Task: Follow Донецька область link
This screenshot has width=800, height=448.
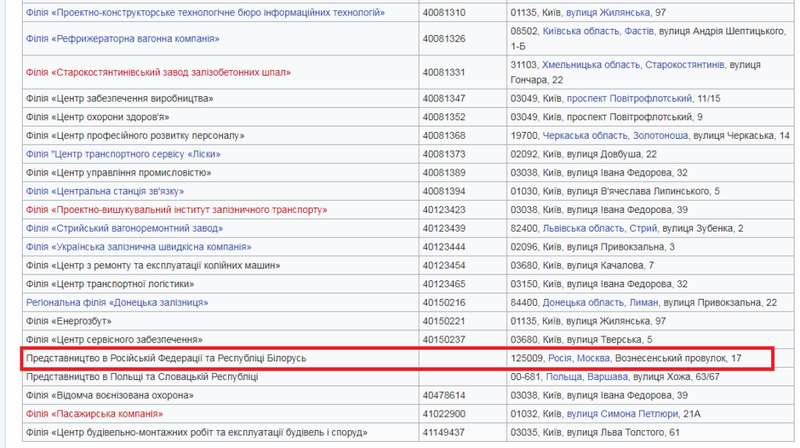Action: coord(583,302)
